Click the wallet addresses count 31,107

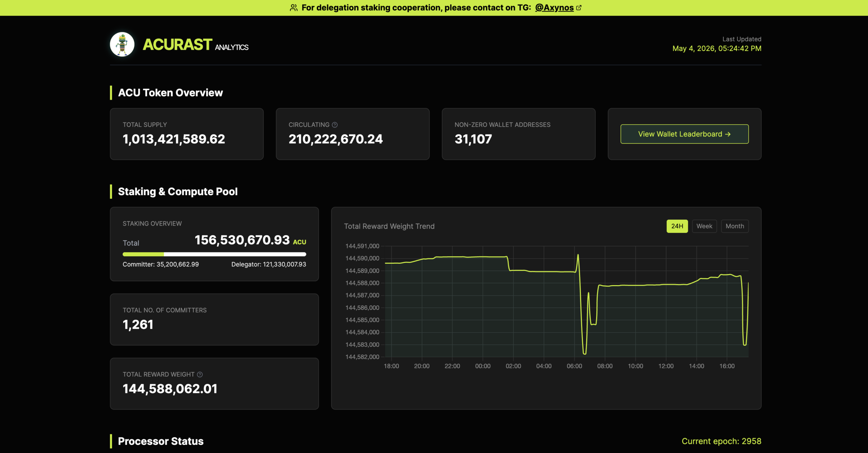pos(473,139)
